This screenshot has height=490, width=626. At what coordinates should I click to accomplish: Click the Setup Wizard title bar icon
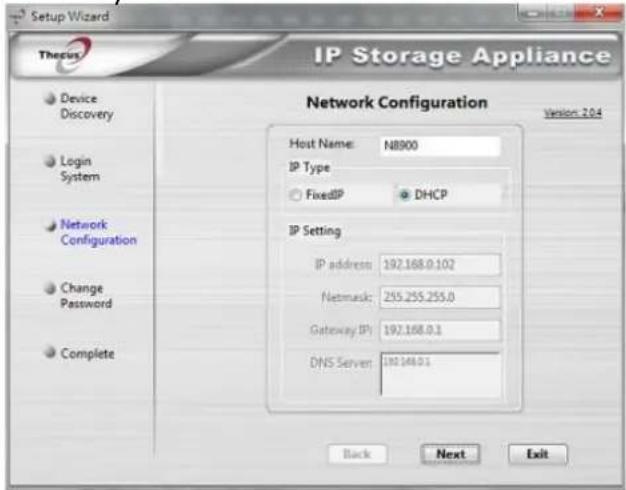tap(18, 17)
